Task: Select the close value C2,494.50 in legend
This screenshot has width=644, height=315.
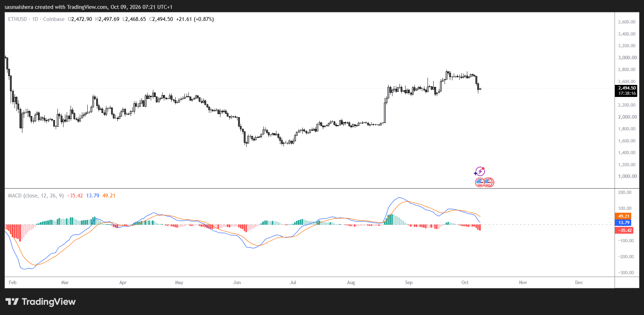Action: (161, 19)
